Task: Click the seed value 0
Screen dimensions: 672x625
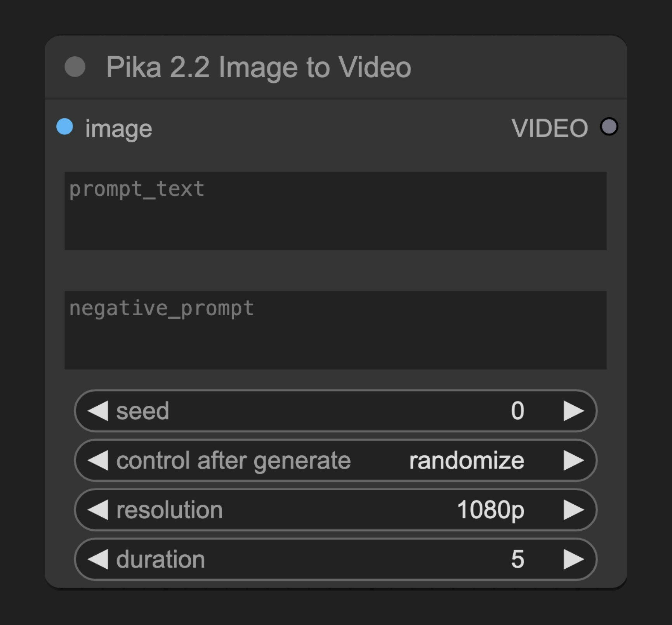Action: pyautogui.click(x=517, y=411)
